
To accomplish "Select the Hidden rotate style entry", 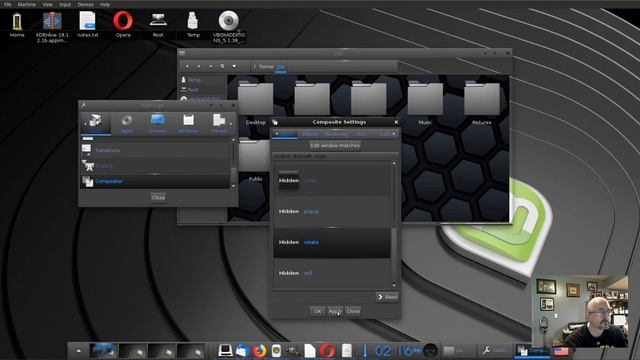I will pos(332,242).
